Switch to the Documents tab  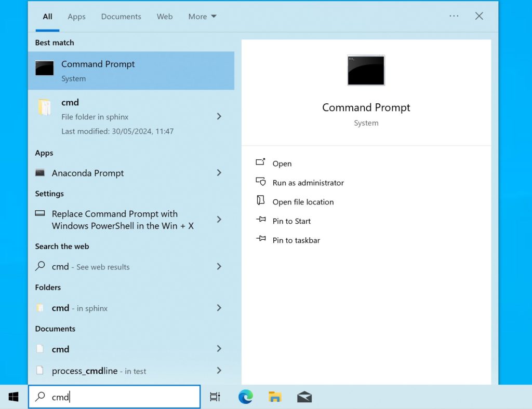121,17
